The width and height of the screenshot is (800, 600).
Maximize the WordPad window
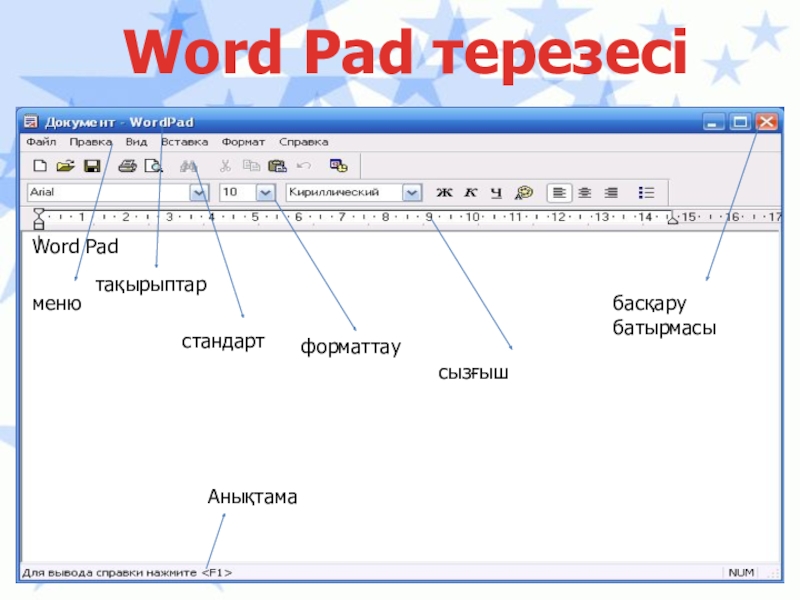[740, 122]
